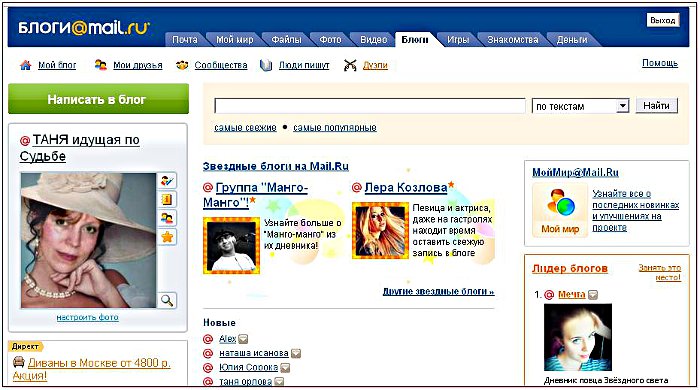Click the top icon beside the profile photo
Image resolution: width=700 pixels, height=390 pixels.
click(167, 181)
